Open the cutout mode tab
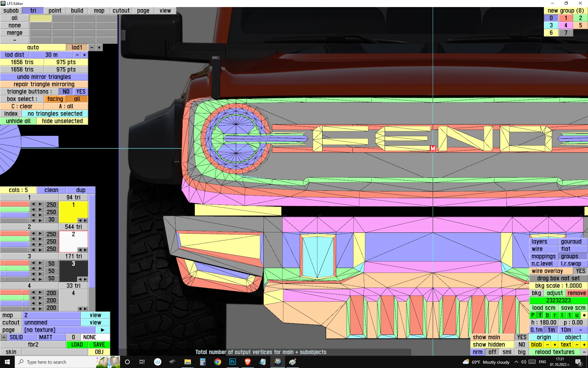This screenshot has width=588, height=368. (121, 11)
